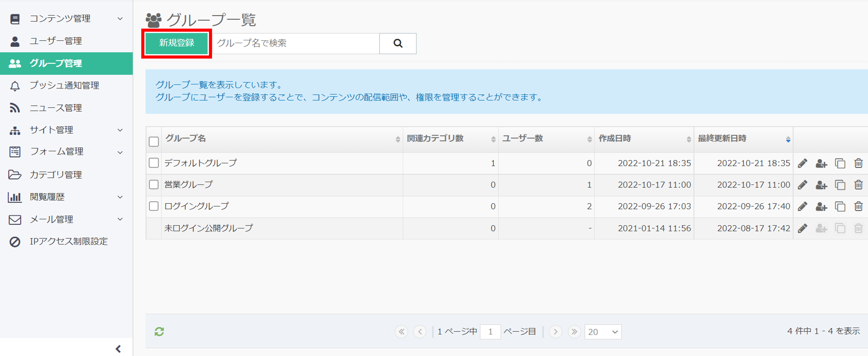Click the magnifier search button
868x356 pixels.
click(x=398, y=43)
